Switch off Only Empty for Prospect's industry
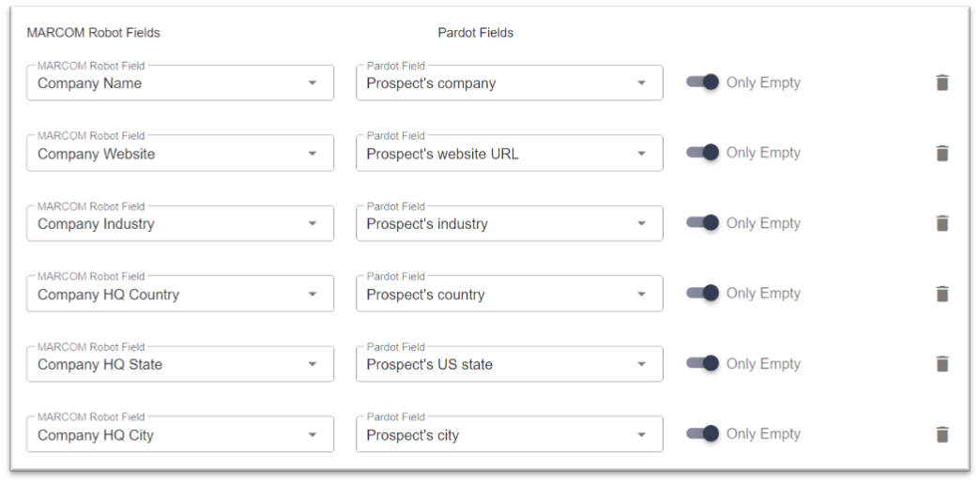 [702, 223]
